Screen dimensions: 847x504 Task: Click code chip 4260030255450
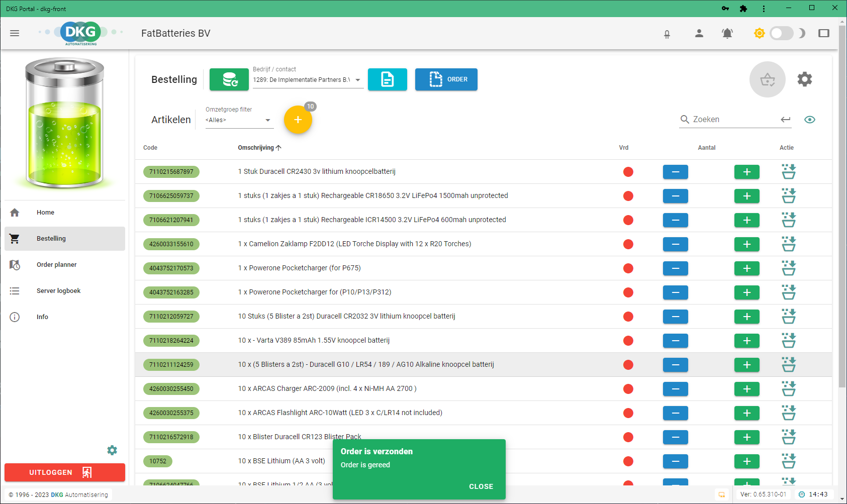click(171, 389)
